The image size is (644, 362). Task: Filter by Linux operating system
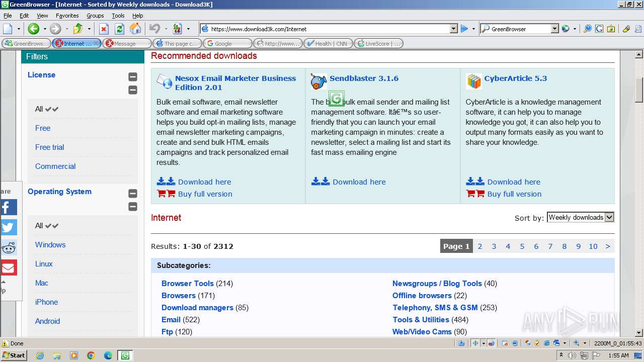pyautogui.click(x=44, y=264)
